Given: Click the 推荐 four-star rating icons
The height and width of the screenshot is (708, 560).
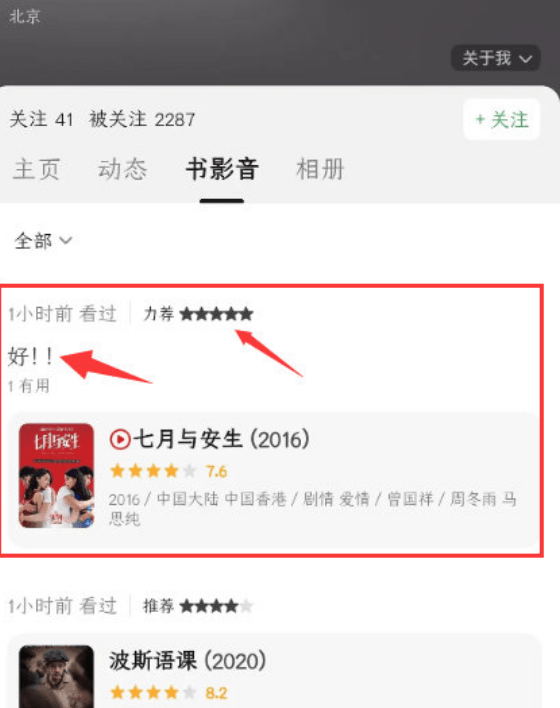Looking at the screenshot, I should (216, 606).
